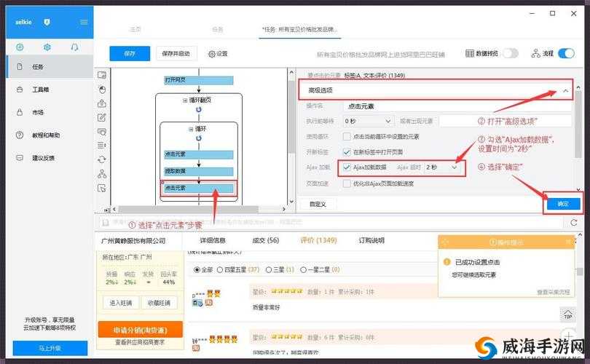
Task: Click the 操作名 field showing 点击元素
Action: point(457,106)
